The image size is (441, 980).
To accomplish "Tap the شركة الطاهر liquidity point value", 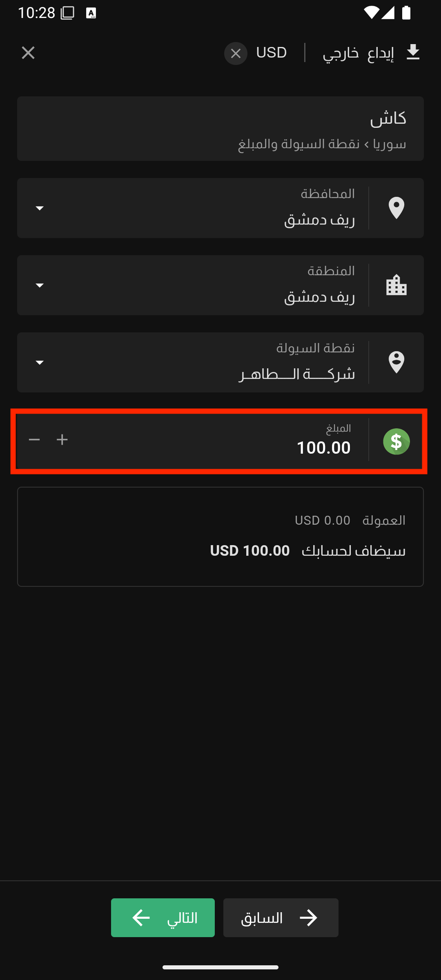I will (297, 374).
